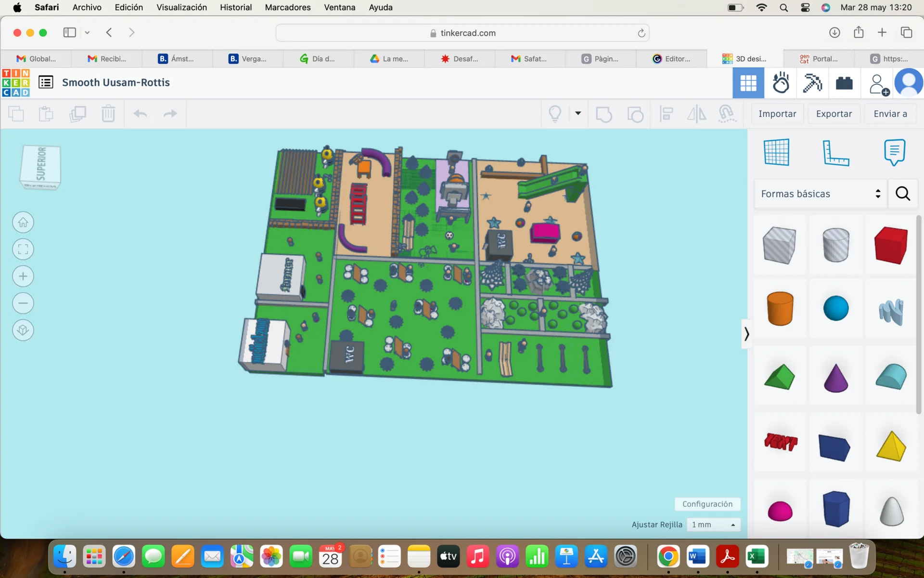Switch to the Editor browser tab

[671, 59]
